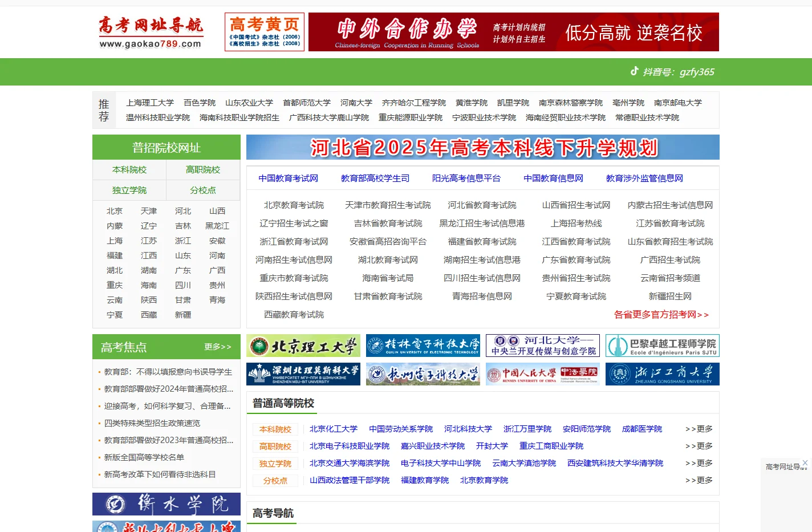812x532 pixels.
Task: Read 四类特殊类型招生政策速览 article
Action: point(152,423)
